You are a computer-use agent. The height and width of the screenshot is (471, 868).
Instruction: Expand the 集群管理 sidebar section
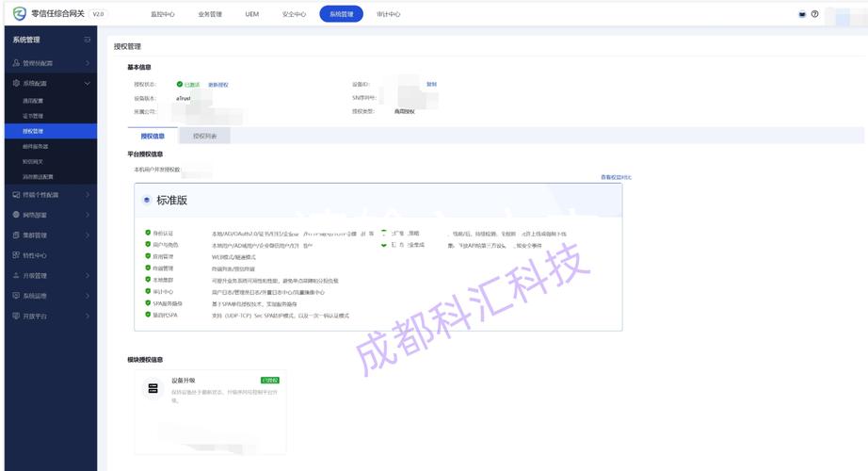88,235
